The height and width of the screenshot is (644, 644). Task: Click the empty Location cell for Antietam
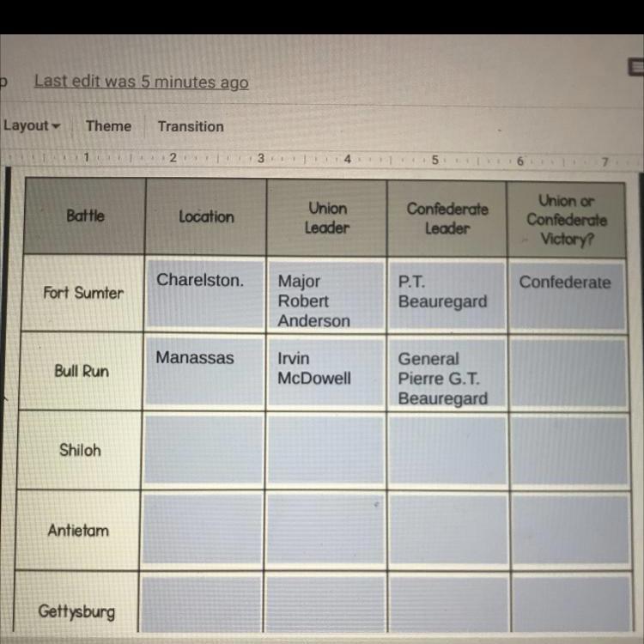tap(202, 531)
